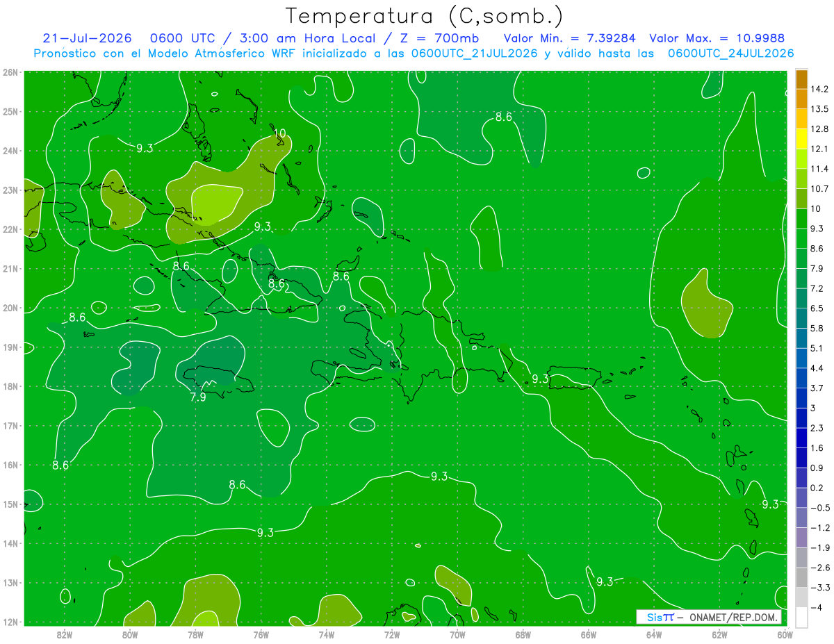This screenshot has width=834, height=644.
Task: Click the yellow colorbar segment between 12.1 and 12.8
Action: click(x=801, y=138)
